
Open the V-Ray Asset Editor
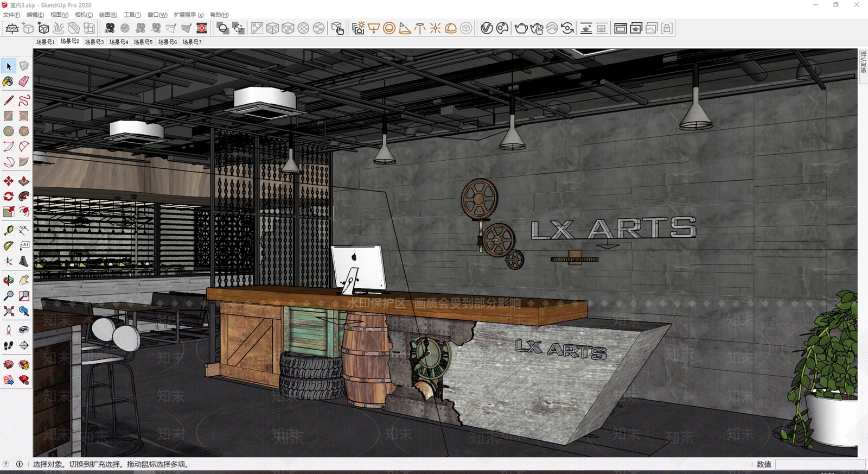(487, 28)
